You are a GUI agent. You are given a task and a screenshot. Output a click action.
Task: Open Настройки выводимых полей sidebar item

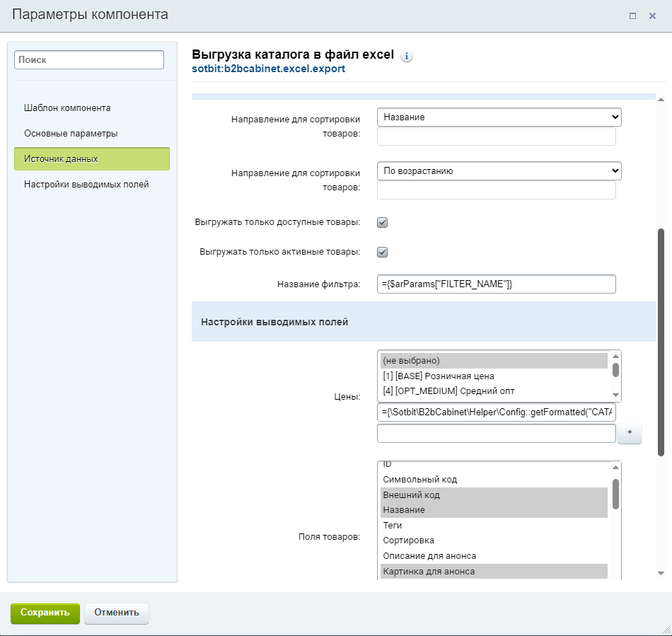tap(86, 184)
